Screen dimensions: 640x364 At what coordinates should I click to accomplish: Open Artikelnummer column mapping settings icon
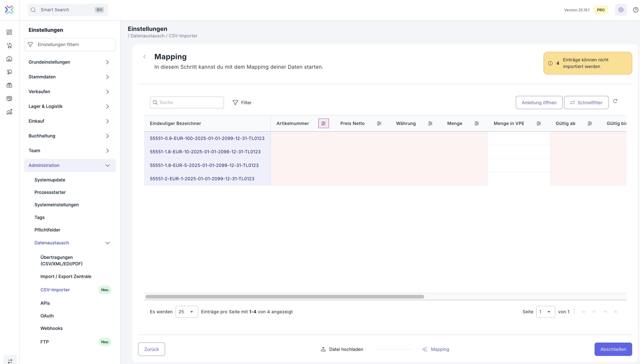[323, 123]
